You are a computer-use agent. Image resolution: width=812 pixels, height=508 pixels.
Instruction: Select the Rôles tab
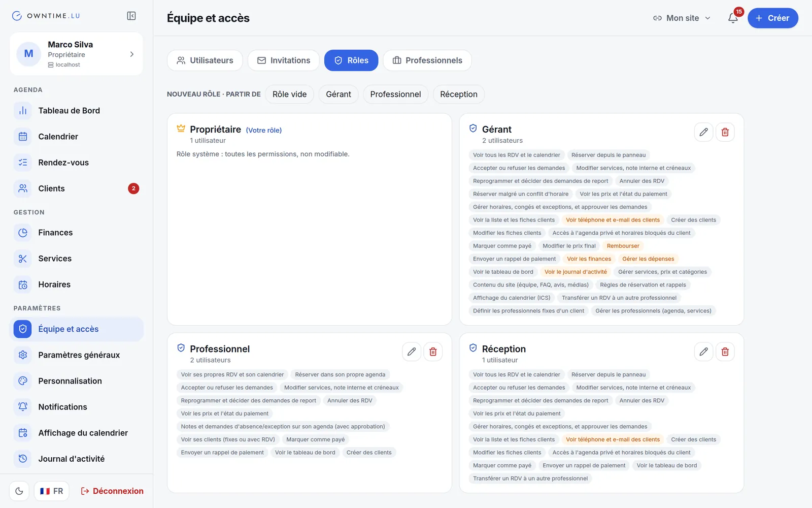coord(351,60)
